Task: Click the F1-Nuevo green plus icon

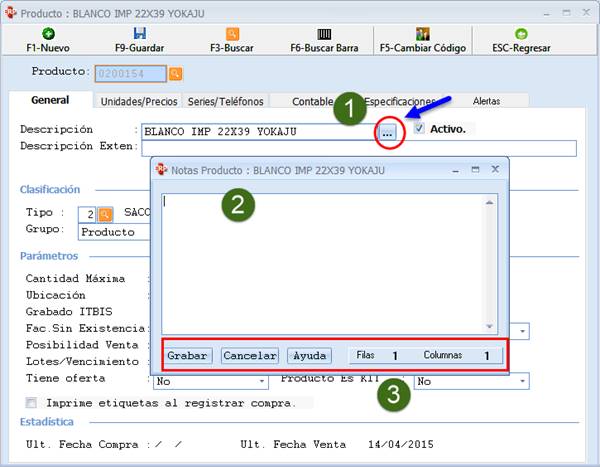Action: pyautogui.click(x=47, y=33)
